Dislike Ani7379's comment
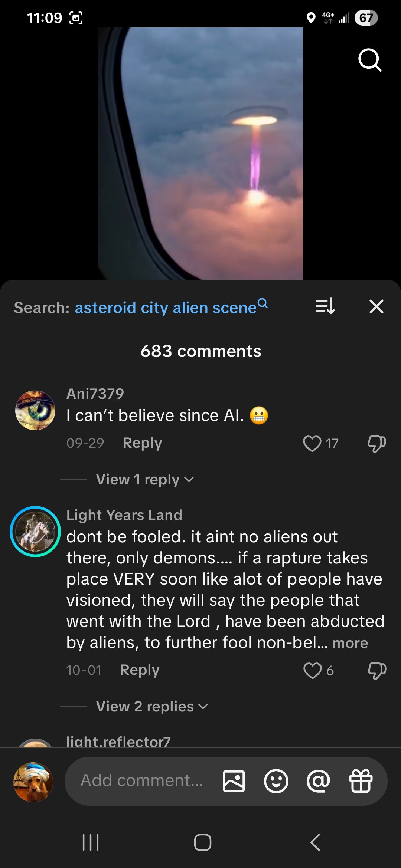This screenshot has height=868, width=401. 377,443
